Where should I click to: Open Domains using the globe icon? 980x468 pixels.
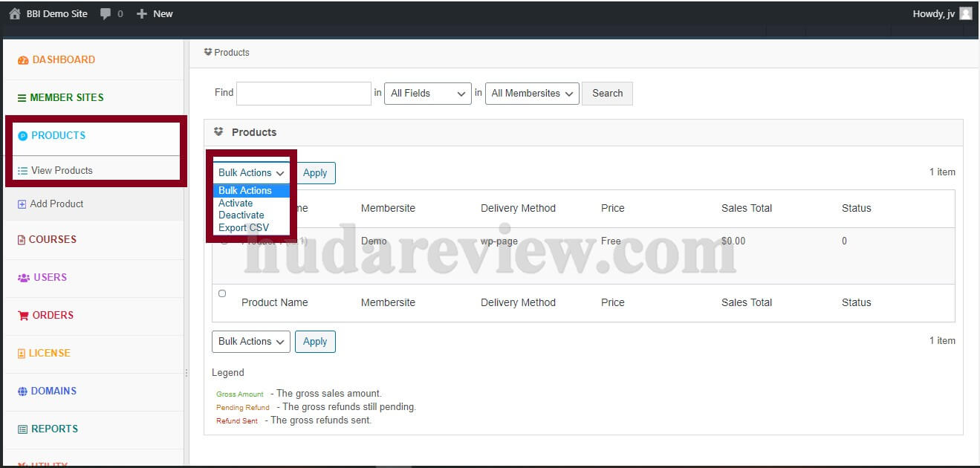point(22,391)
